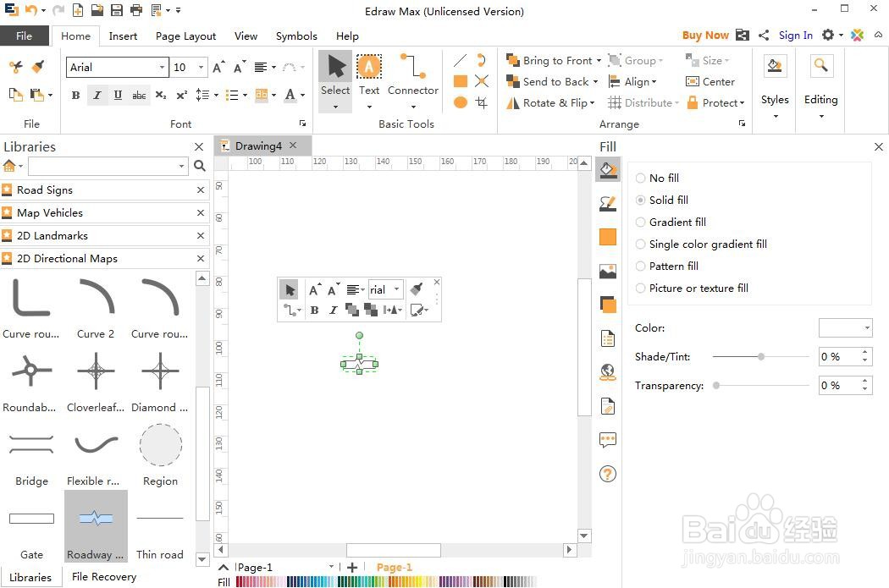Screen dimensions: 889x588
Task: Open the Insert Picture panel icon
Action: click(x=608, y=272)
